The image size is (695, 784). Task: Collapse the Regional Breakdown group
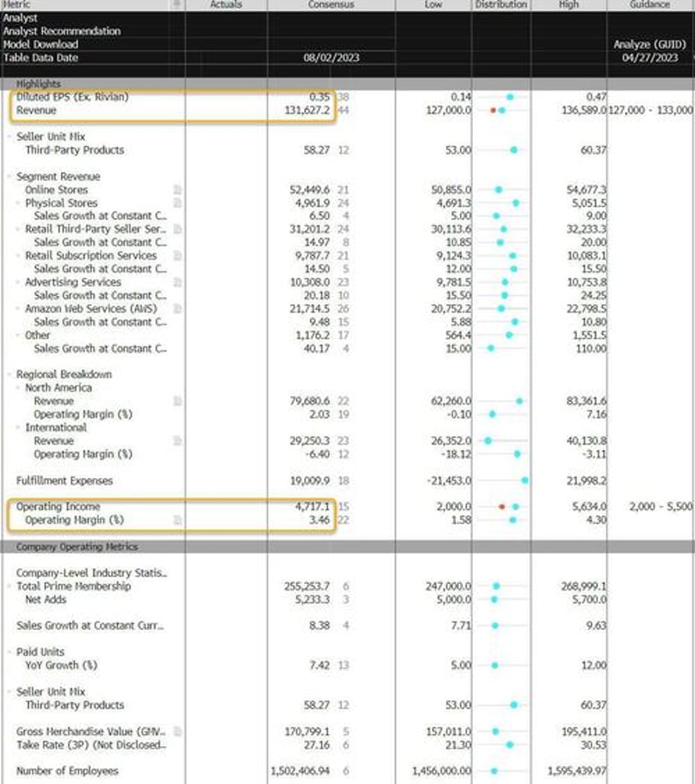pos(10,375)
